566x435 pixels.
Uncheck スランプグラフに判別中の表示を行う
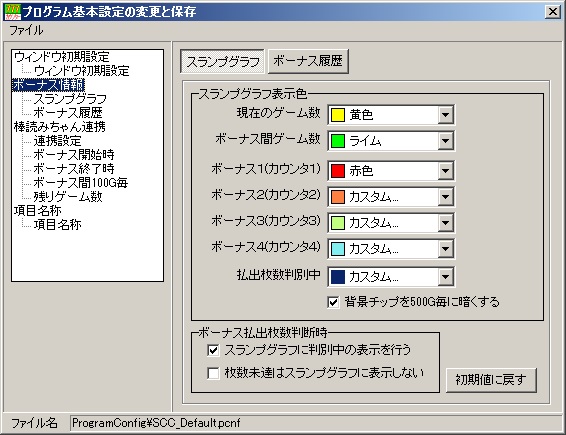pos(213,350)
